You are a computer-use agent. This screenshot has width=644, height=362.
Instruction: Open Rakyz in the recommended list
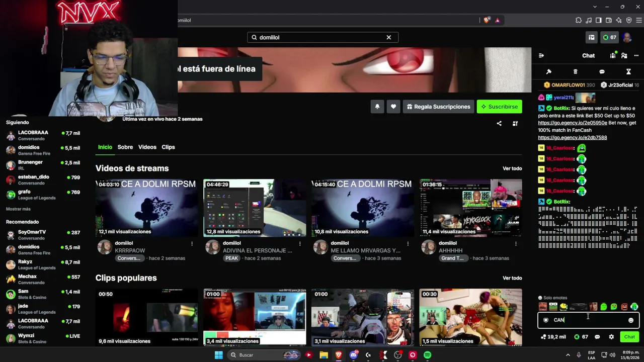coord(43,264)
